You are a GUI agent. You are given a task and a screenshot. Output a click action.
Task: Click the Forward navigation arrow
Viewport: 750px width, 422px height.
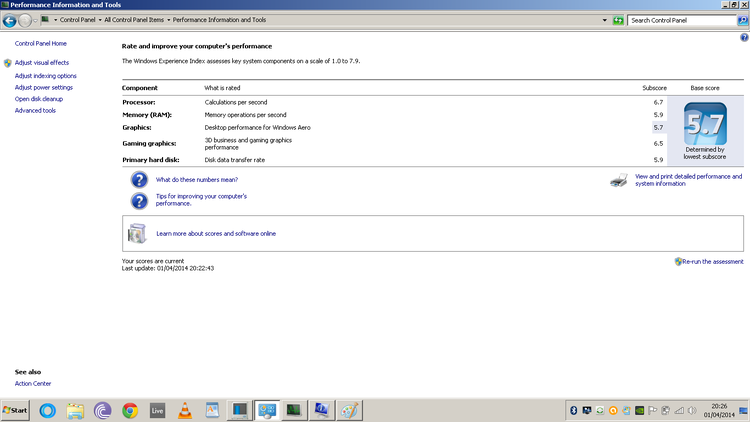point(25,21)
